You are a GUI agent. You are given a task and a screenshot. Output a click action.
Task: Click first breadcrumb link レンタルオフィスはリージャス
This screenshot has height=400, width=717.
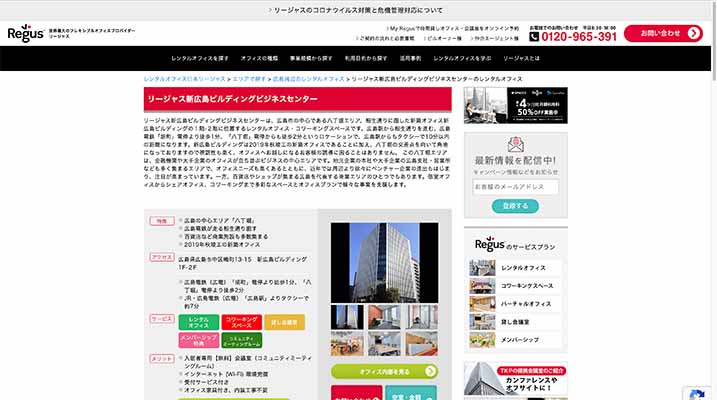184,79
